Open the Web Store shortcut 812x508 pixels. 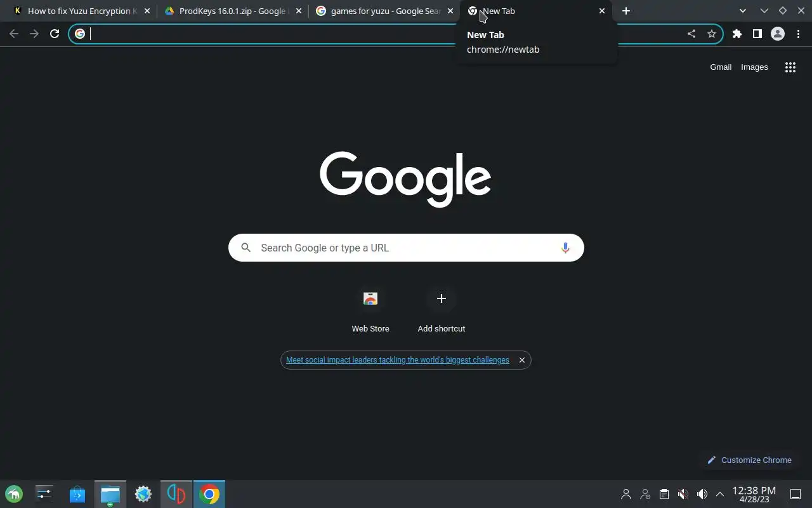point(370,311)
